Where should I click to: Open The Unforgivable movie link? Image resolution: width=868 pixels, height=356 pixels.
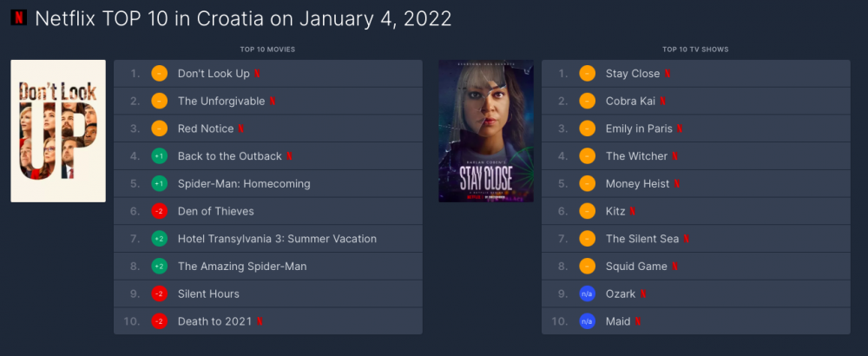(221, 102)
